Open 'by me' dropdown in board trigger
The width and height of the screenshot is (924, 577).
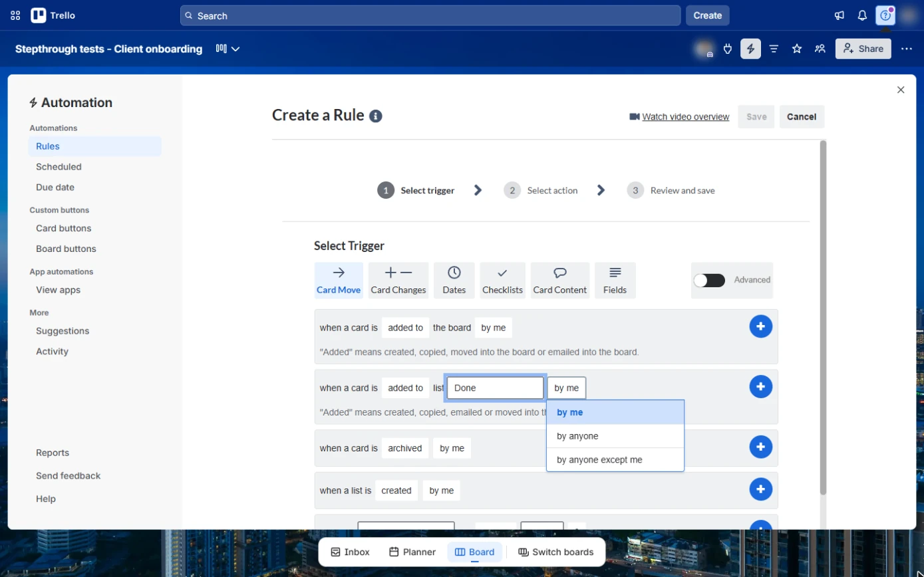[x=494, y=328]
